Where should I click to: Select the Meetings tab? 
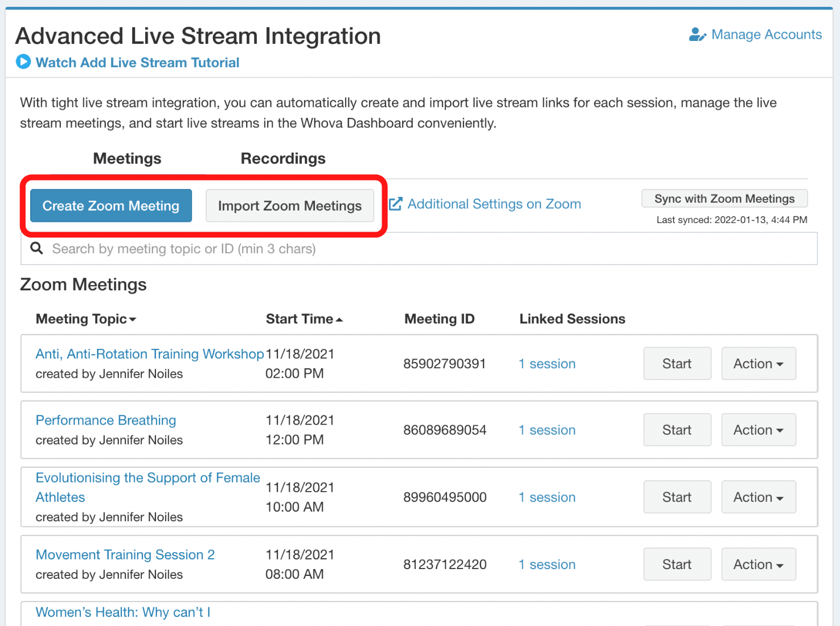tap(127, 159)
